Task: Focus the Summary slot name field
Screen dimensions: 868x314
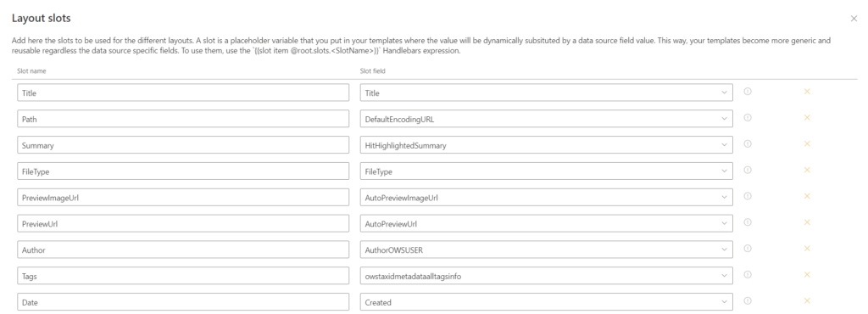Action: (183, 145)
